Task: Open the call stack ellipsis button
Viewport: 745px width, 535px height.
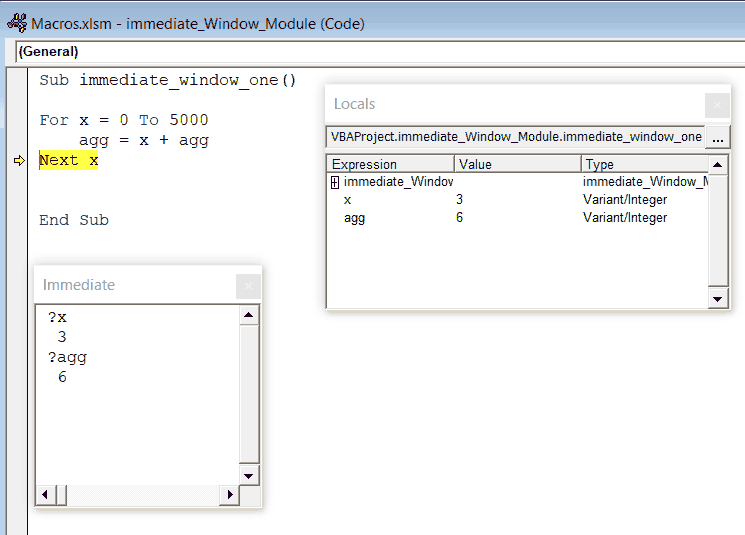Action: [x=717, y=137]
